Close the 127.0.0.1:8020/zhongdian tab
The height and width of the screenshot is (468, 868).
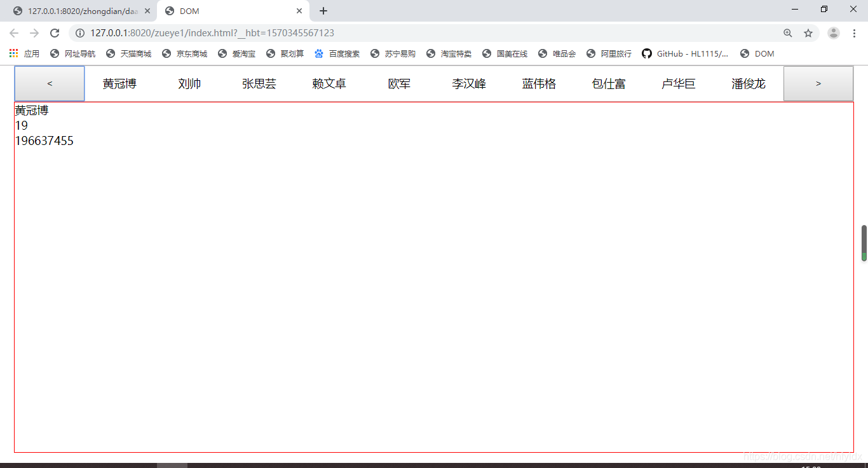coord(147,11)
